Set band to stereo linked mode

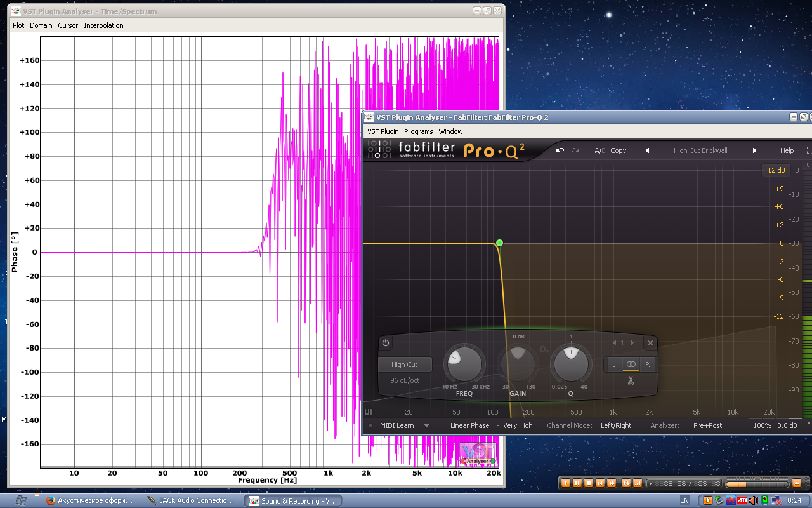[631, 364]
